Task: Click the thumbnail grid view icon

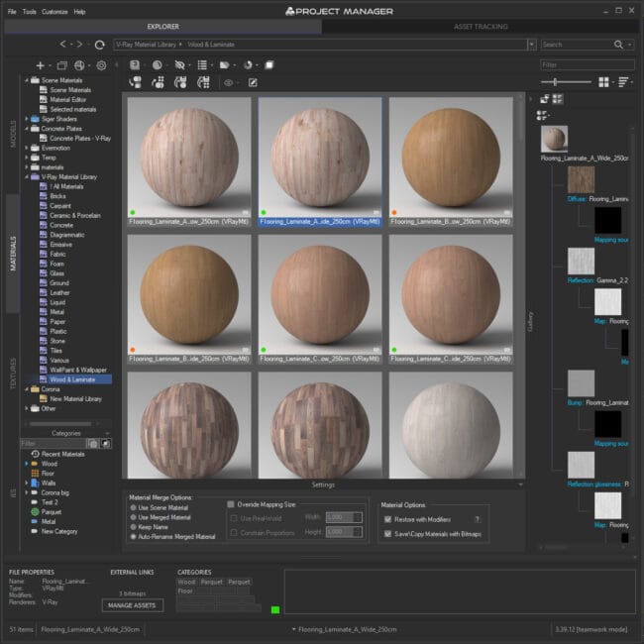Action: 603,82
